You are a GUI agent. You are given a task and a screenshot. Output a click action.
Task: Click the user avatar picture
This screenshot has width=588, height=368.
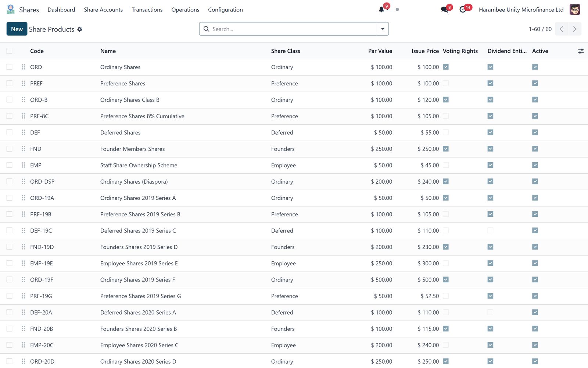click(x=575, y=10)
